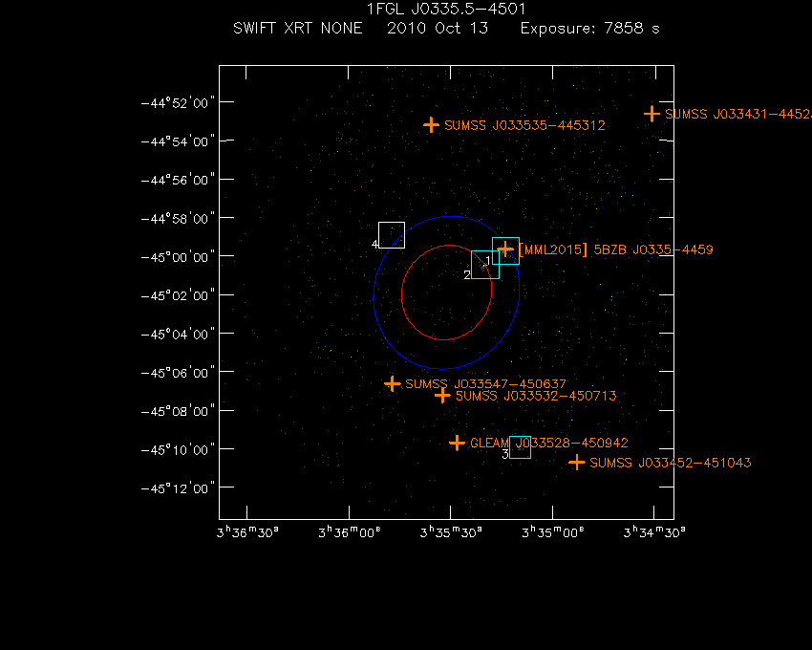Click the Exposure: 7858 s text
The width and height of the screenshot is (812, 650).
(x=589, y=28)
